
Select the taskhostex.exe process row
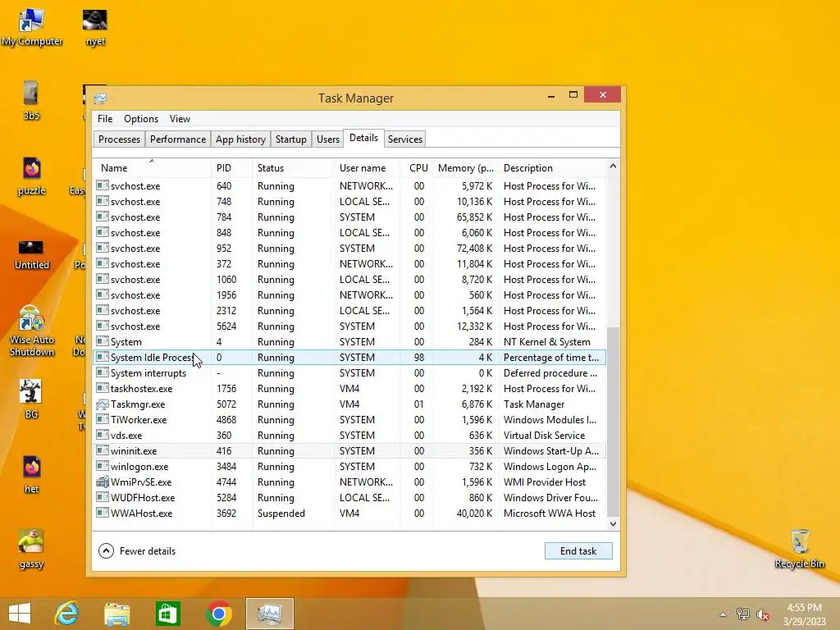349,389
